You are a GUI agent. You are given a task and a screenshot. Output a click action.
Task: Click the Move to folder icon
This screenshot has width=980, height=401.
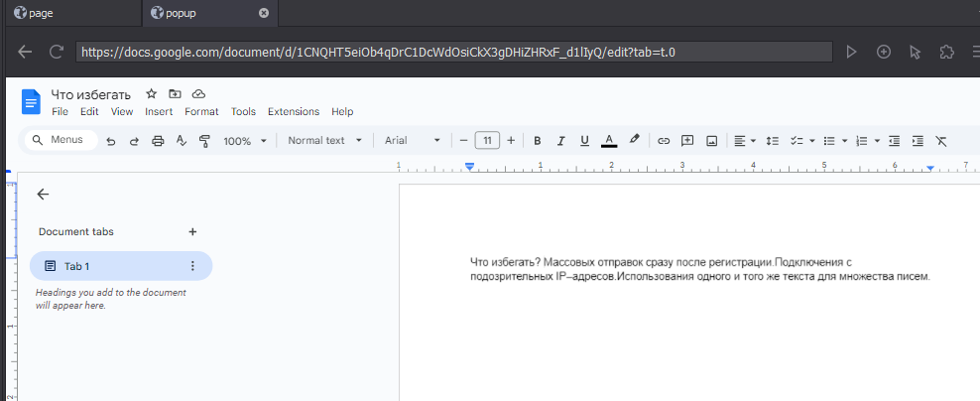coord(175,94)
